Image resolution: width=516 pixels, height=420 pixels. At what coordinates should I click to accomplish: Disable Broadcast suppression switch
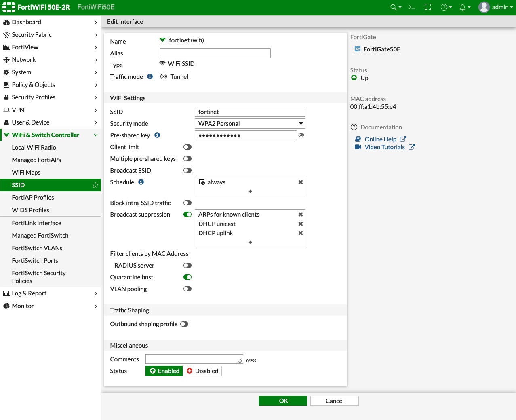pyautogui.click(x=187, y=215)
